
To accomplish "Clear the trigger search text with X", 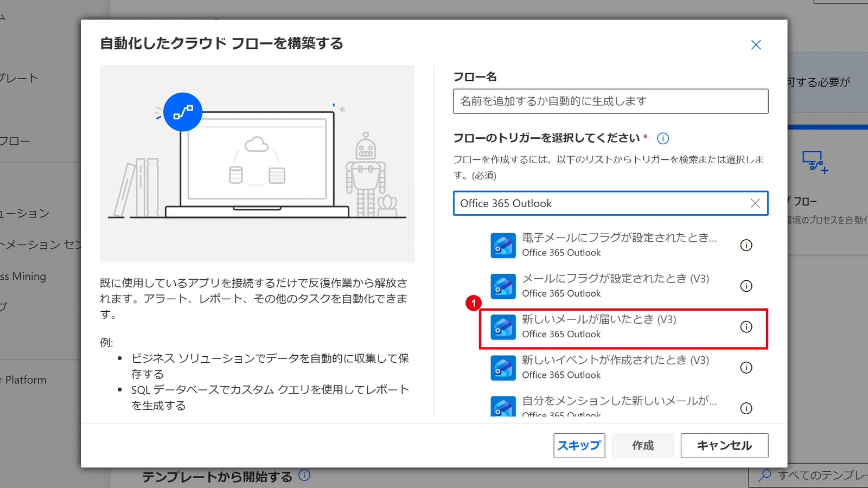I will click(x=755, y=203).
